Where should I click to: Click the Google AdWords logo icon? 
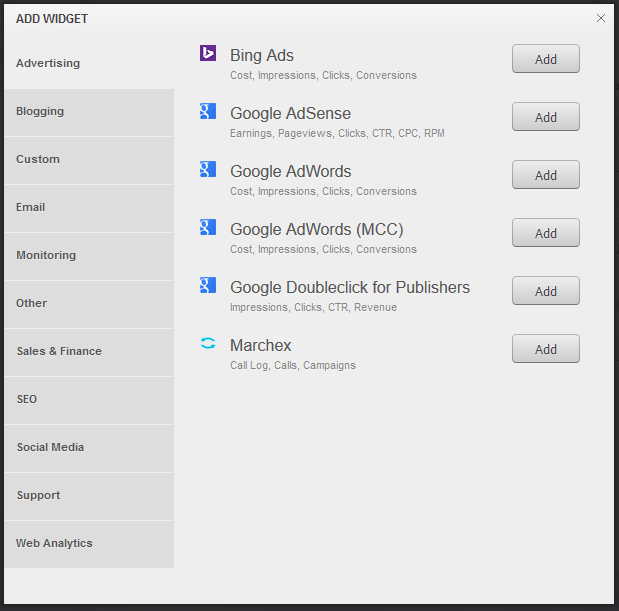208,169
